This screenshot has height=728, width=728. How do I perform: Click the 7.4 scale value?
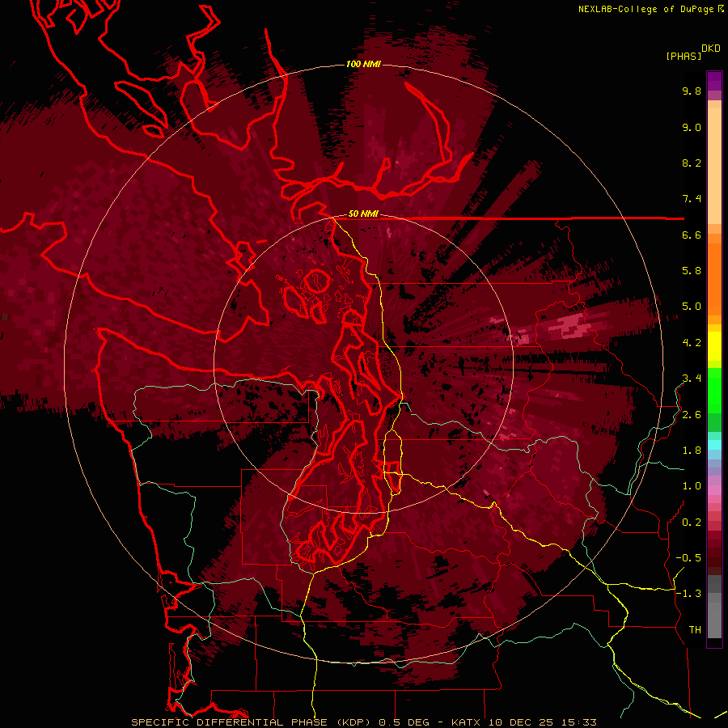pyautogui.click(x=692, y=199)
